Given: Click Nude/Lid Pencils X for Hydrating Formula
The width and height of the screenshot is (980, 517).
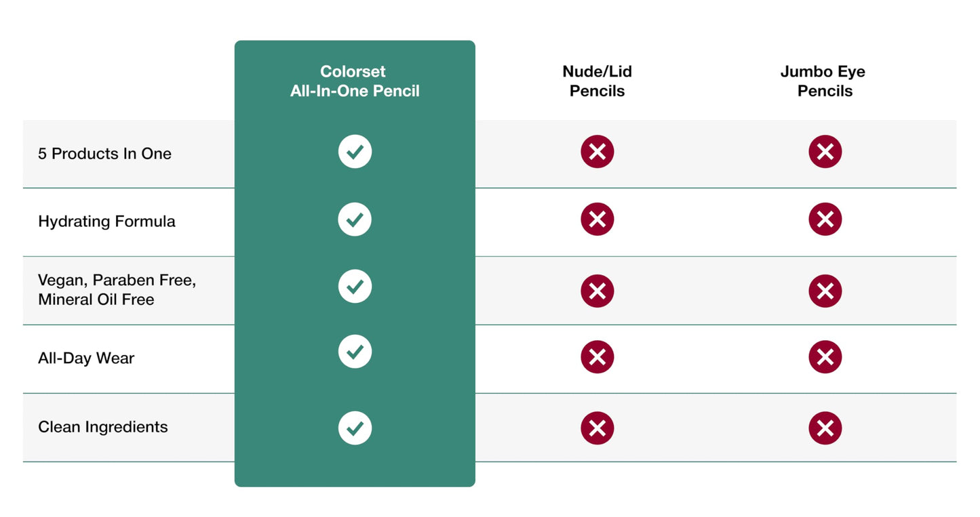Looking at the screenshot, I should pyautogui.click(x=597, y=220).
